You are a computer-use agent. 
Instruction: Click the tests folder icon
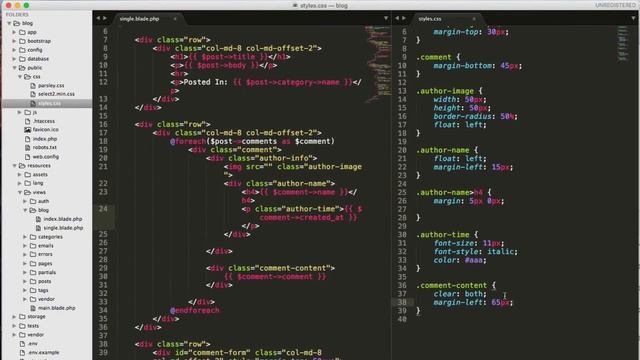click(22, 326)
